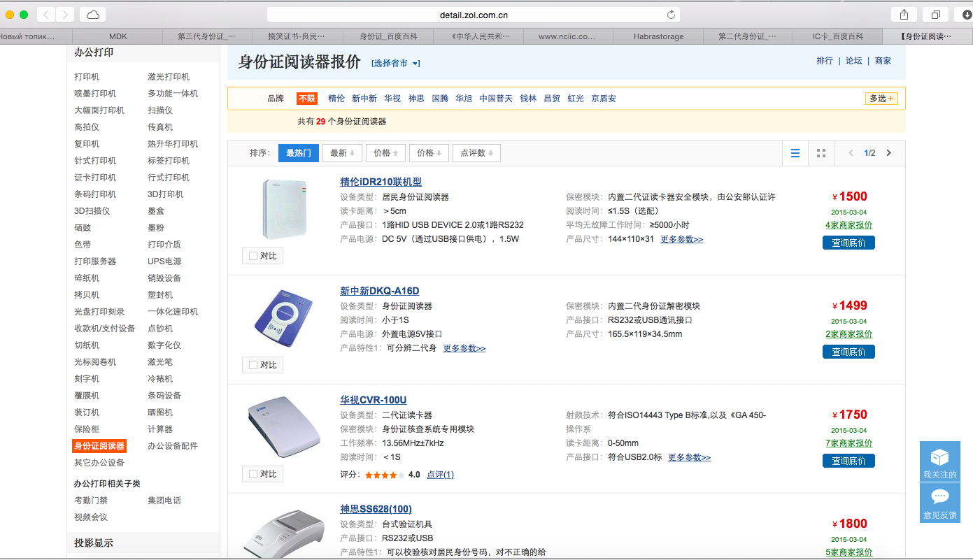
Task: Sort by 点评数 review count
Action: coord(476,153)
